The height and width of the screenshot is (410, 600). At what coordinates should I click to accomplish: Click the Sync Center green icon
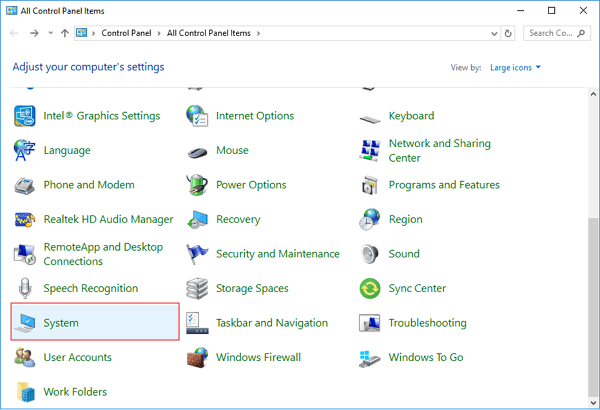[370, 288]
